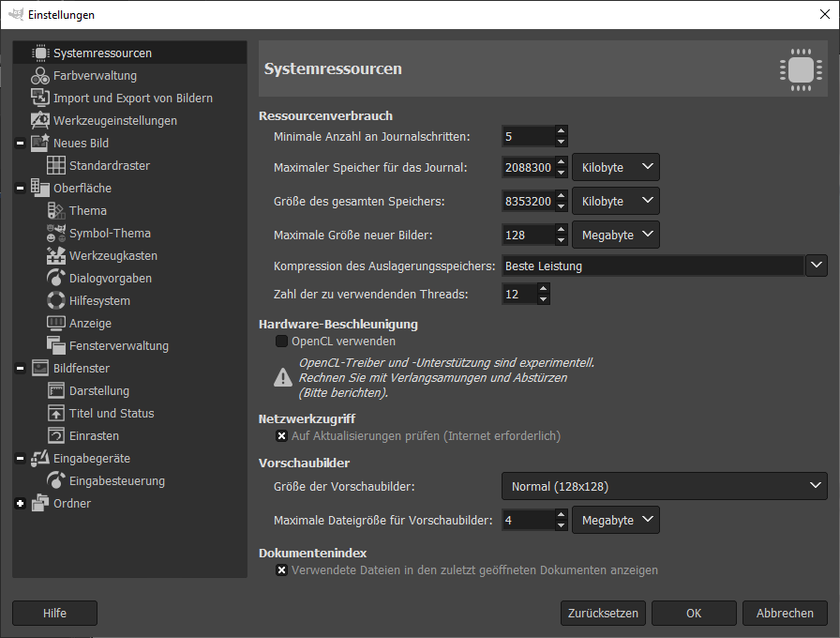Screen dimensions: 840x638
Task: Toggle Auf Aktualisierungen prüfen checkbox
Action: click(281, 436)
